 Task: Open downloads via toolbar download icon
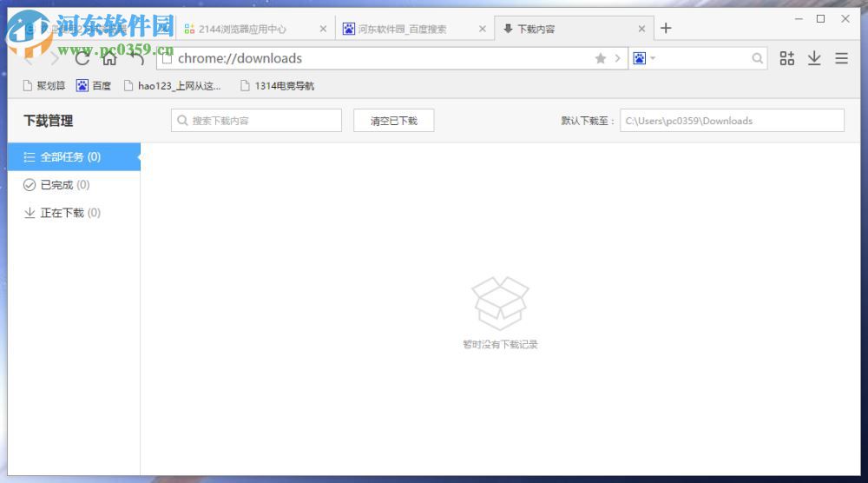(814, 58)
